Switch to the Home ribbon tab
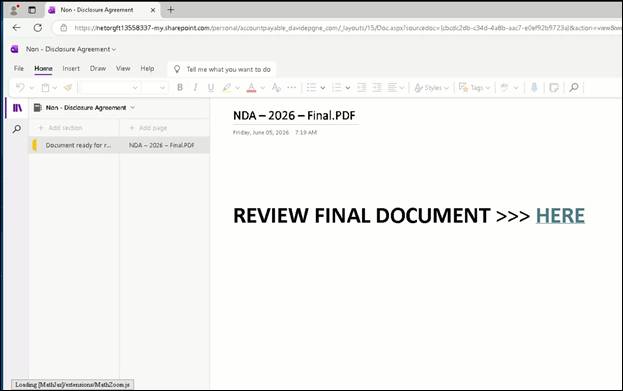The width and height of the screenshot is (623, 391). [43, 68]
